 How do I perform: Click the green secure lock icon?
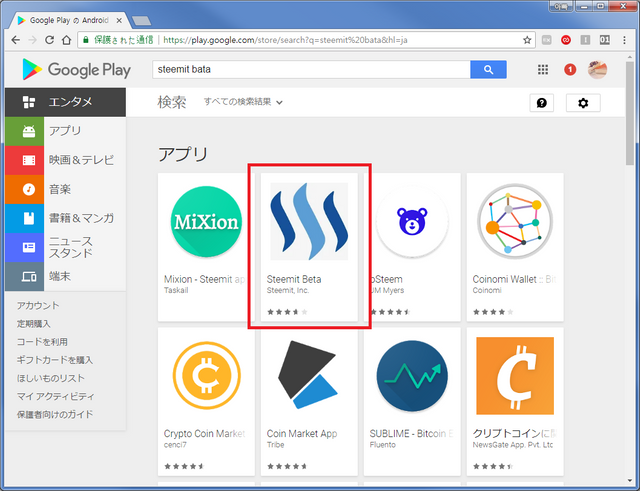point(86,40)
